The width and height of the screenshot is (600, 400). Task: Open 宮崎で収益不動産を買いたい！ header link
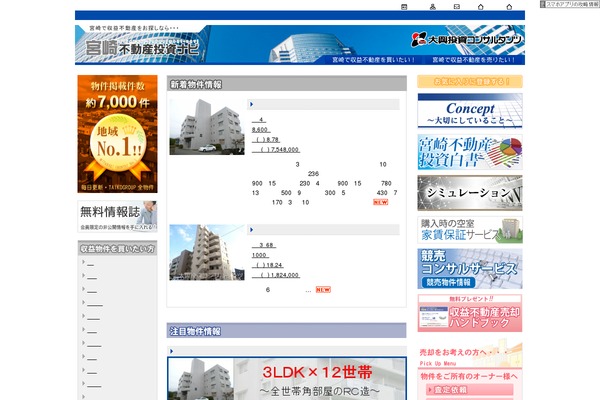click(x=373, y=60)
